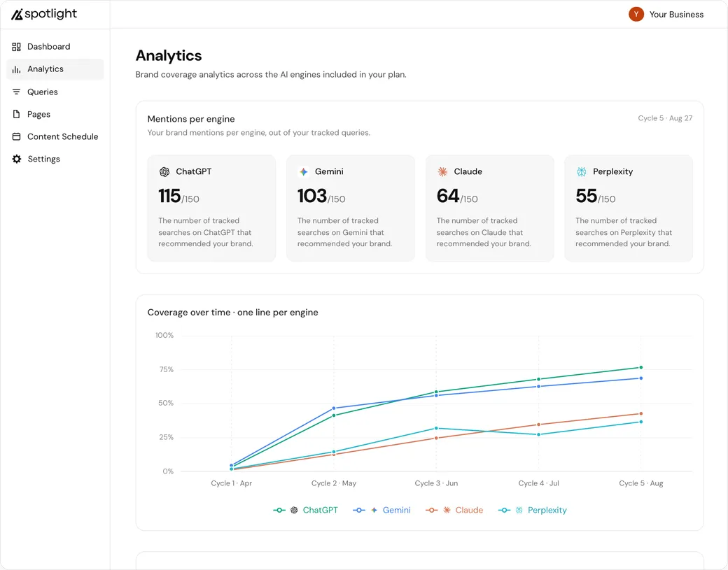Click the Cycle 5 · Aug axis label
The height and width of the screenshot is (570, 728).
click(640, 483)
